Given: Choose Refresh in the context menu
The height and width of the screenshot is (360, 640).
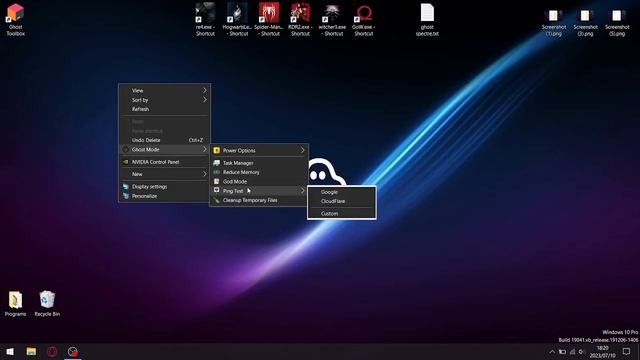Looking at the screenshot, I should click(164, 109).
